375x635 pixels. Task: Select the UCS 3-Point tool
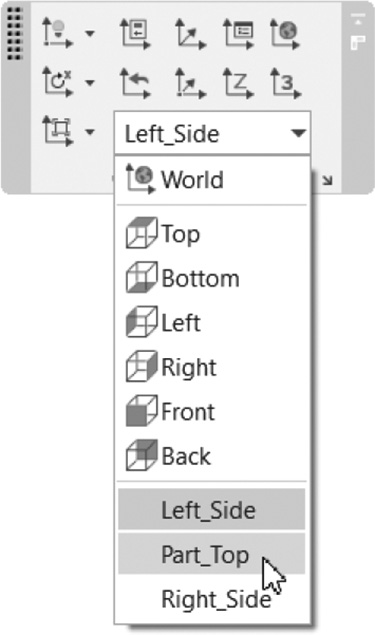(x=286, y=83)
